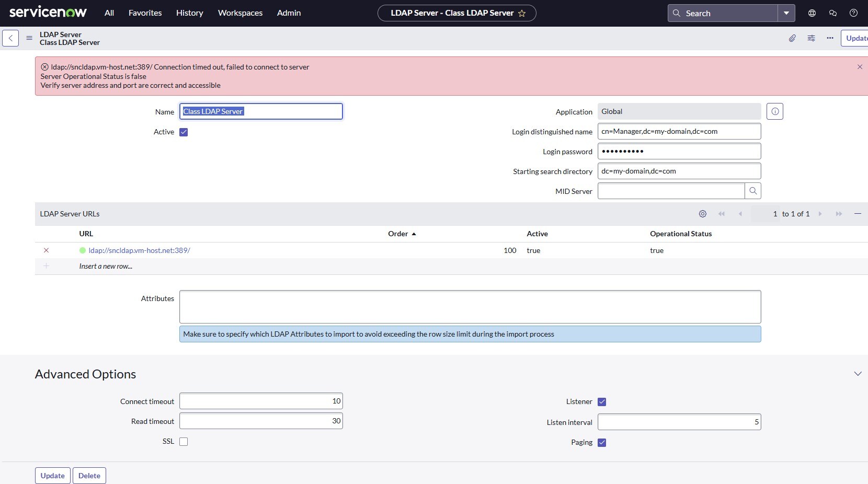Uncheck the Active checkbox
This screenshot has height=484, width=868.
tap(183, 132)
